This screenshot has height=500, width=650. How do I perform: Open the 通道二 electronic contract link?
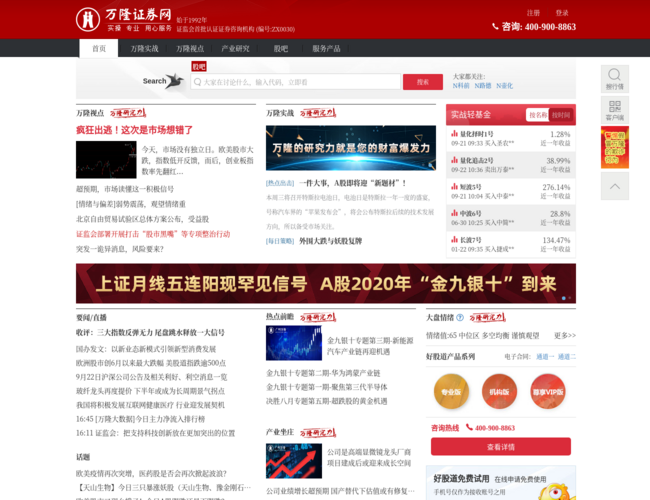[x=567, y=357]
